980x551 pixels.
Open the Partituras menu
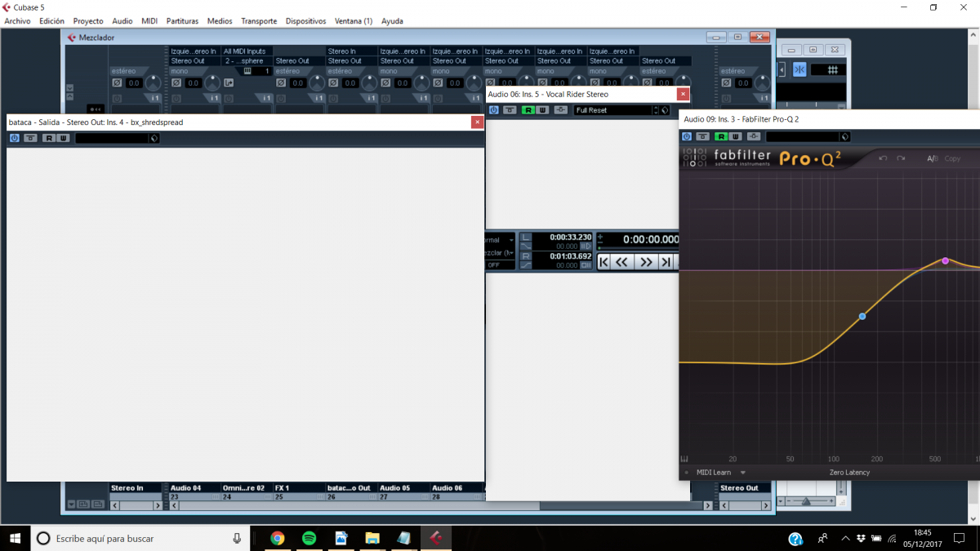182,20
